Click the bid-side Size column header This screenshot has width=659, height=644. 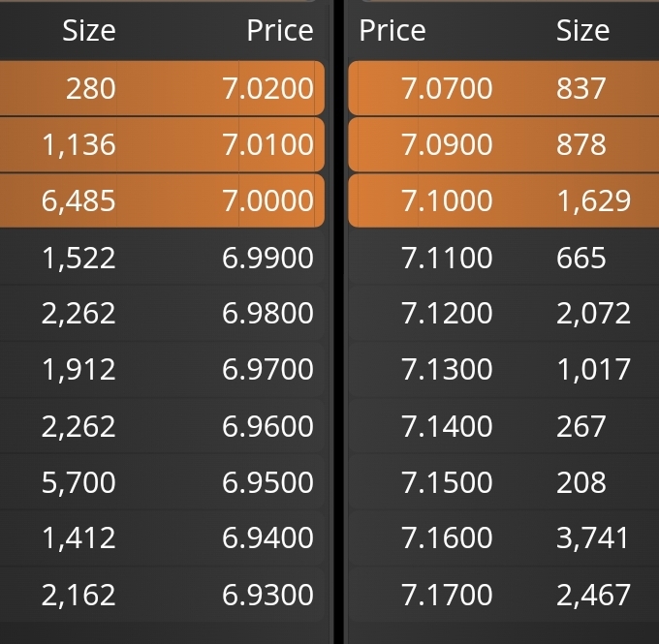click(x=89, y=31)
